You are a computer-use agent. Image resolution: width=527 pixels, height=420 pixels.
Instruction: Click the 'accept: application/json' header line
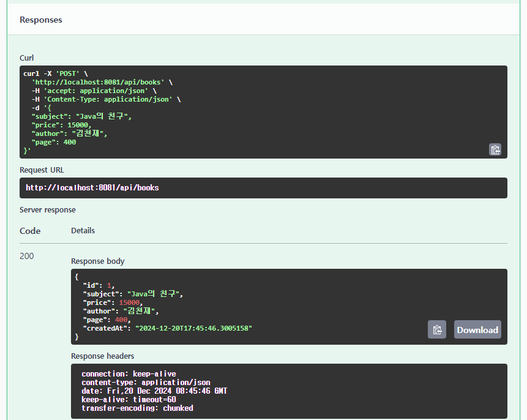coord(94,91)
